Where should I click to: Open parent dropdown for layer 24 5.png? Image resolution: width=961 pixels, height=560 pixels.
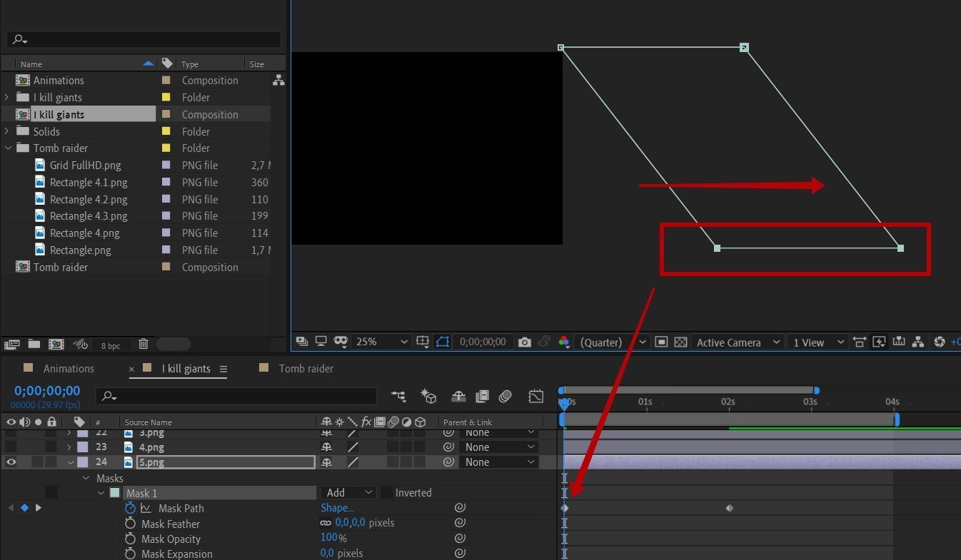(500, 462)
